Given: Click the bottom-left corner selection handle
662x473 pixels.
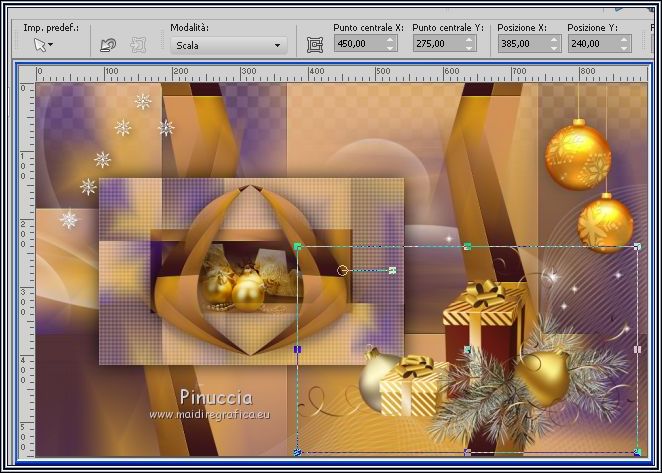Looking at the screenshot, I should tap(298, 452).
